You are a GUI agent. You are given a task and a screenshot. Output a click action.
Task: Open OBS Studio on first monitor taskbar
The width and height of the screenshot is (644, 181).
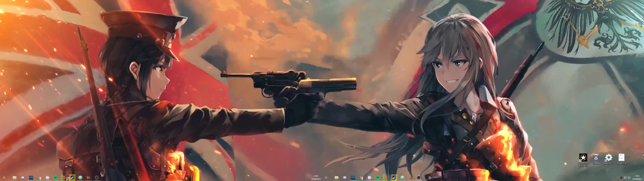point(97,177)
